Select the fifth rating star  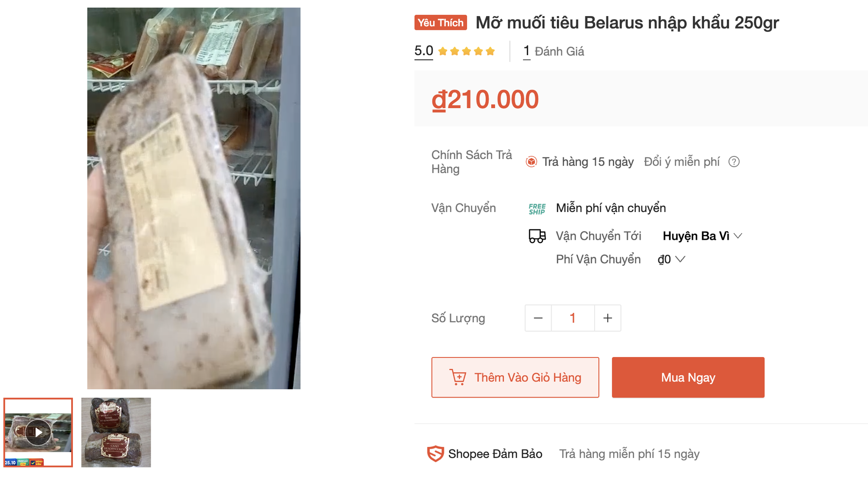(x=490, y=50)
